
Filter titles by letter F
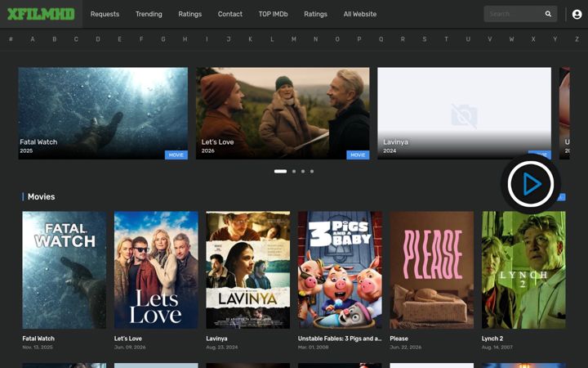click(x=141, y=39)
